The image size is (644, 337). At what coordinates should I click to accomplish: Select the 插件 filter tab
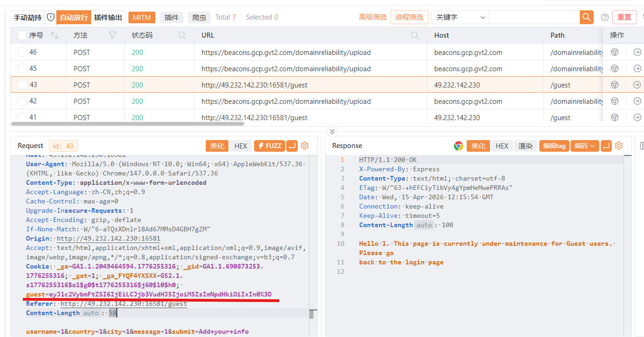[x=172, y=17]
